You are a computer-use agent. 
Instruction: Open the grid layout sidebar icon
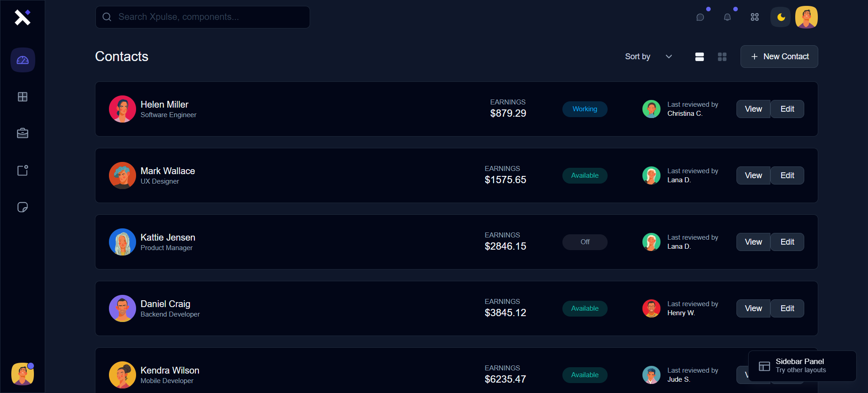tap(23, 97)
